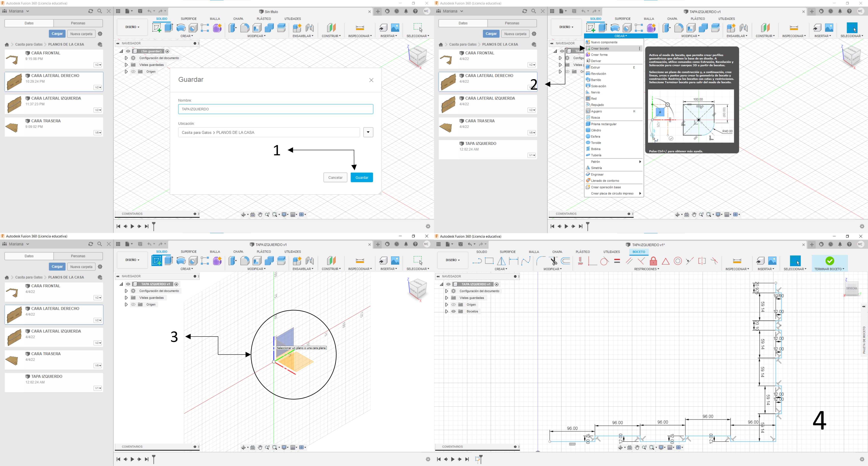Select the Offset tool in sketch Modificar
The image size is (868, 466).
click(565, 261)
